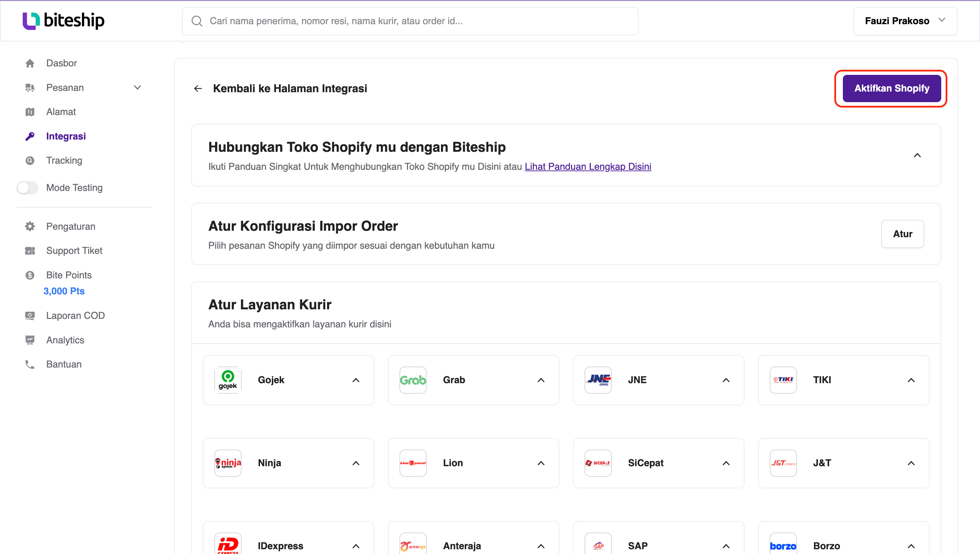Click the Tracking icon in sidebar

(30, 161)
